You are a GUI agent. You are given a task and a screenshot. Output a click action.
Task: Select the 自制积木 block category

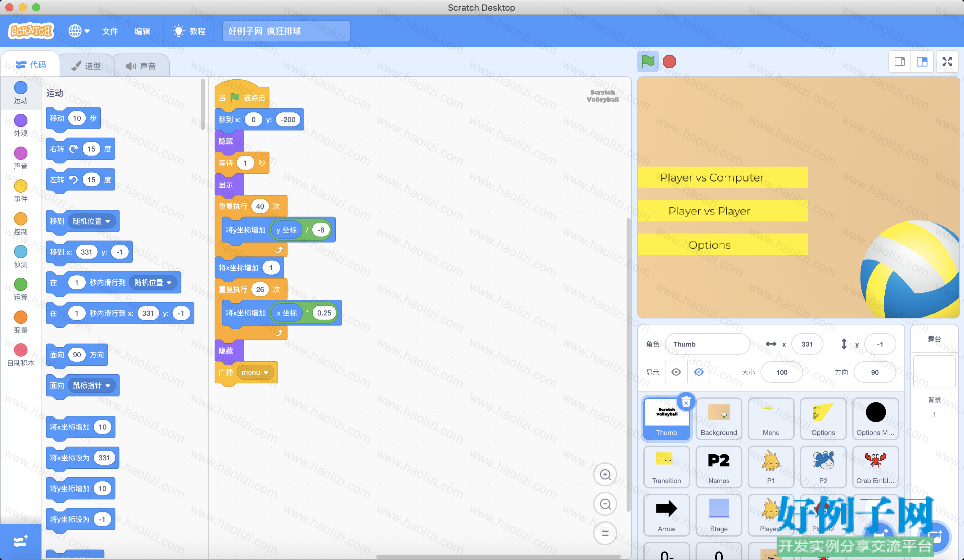click(21, 355)
